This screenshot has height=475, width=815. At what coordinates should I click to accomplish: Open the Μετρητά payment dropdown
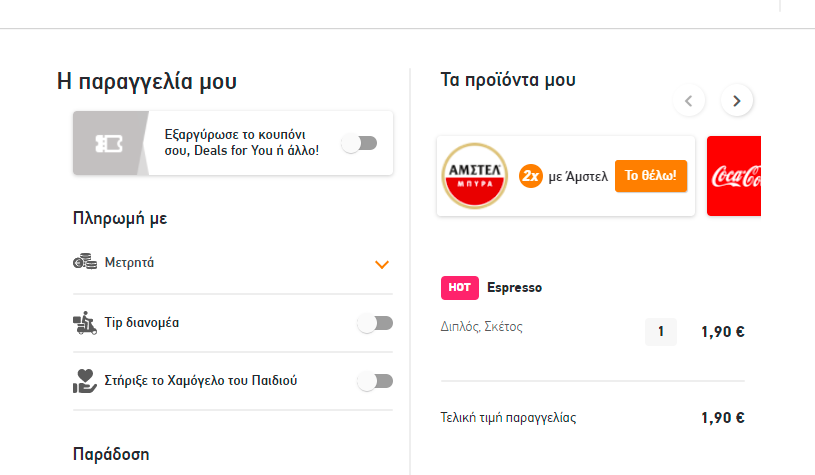pyautogui.click(x=233, y=263)
